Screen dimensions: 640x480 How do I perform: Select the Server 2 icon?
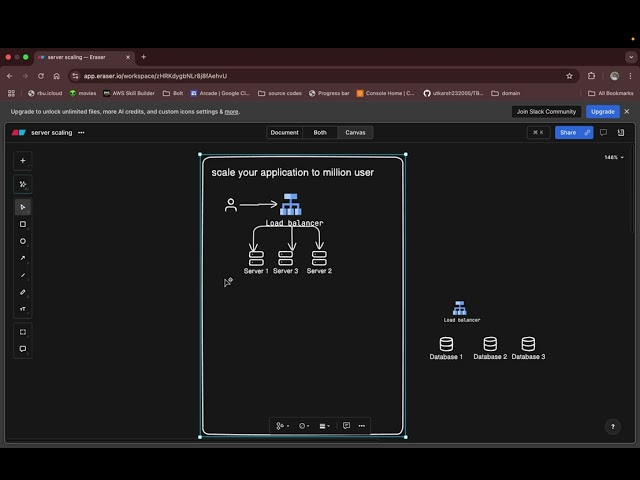[319, 258]
